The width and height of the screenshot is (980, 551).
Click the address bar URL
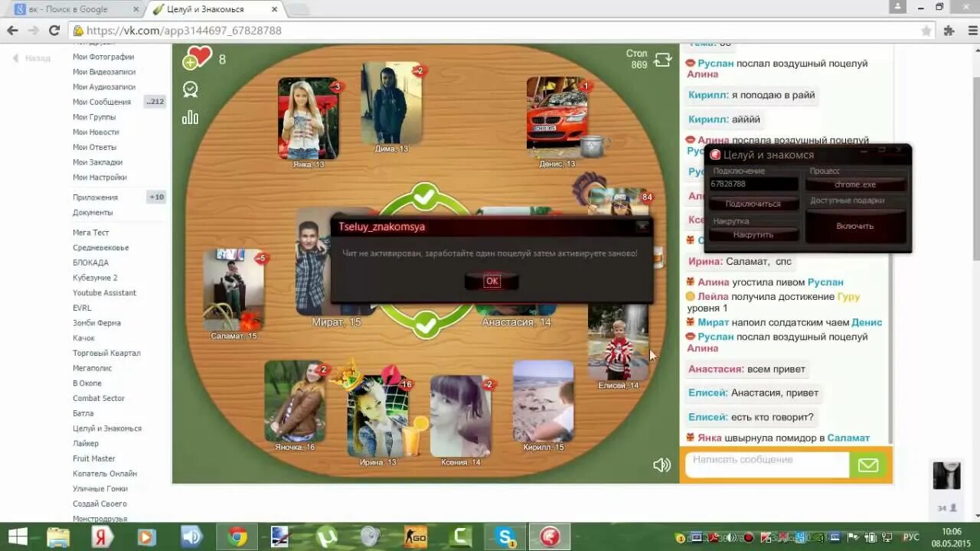coord(184,31)
